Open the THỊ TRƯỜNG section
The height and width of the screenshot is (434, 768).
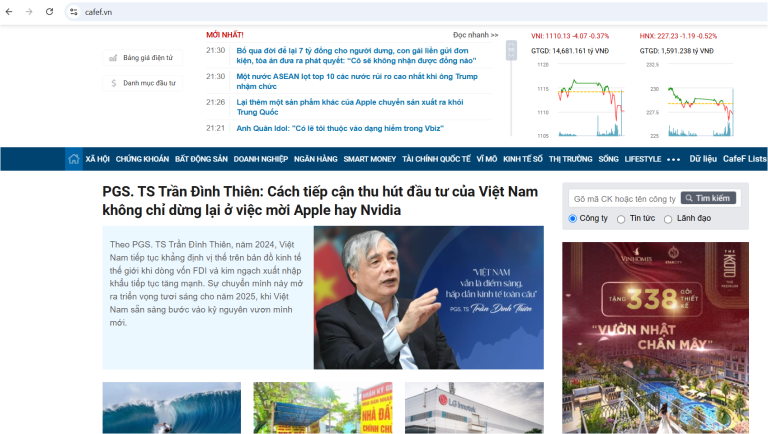point(571,159)
